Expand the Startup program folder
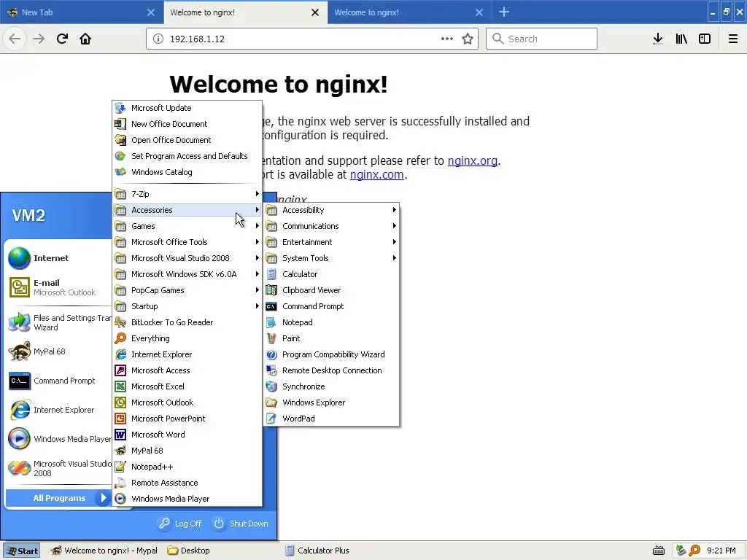This screenshot has height=560, width=747. click(x=187, y=306)
